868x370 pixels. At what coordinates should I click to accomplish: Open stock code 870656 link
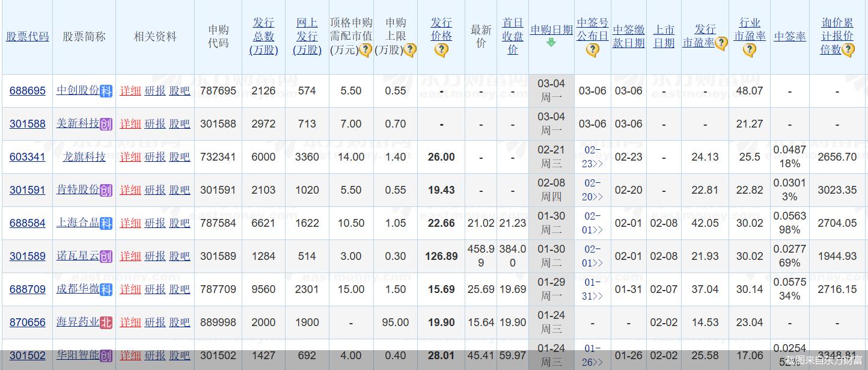pos(28,322)
